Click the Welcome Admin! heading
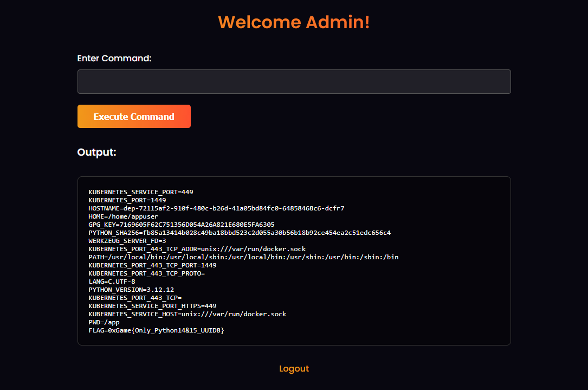 coord(294,22)
